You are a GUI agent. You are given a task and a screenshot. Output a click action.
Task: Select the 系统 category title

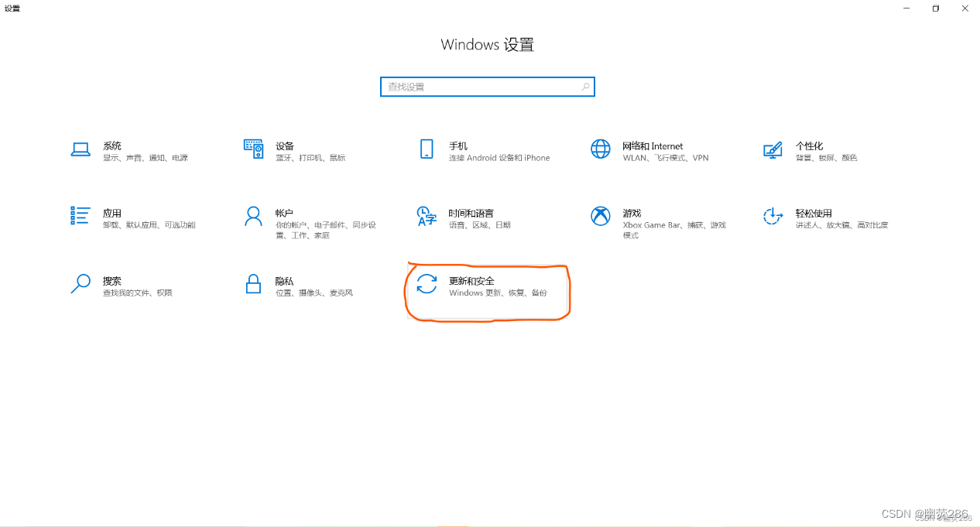(112, 145)
